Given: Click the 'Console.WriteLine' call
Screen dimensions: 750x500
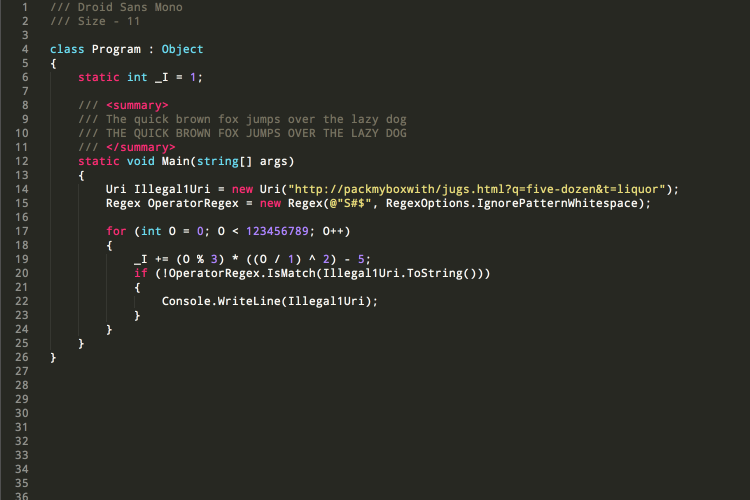Looking at the screenshot, I should (x=221, y=301).
